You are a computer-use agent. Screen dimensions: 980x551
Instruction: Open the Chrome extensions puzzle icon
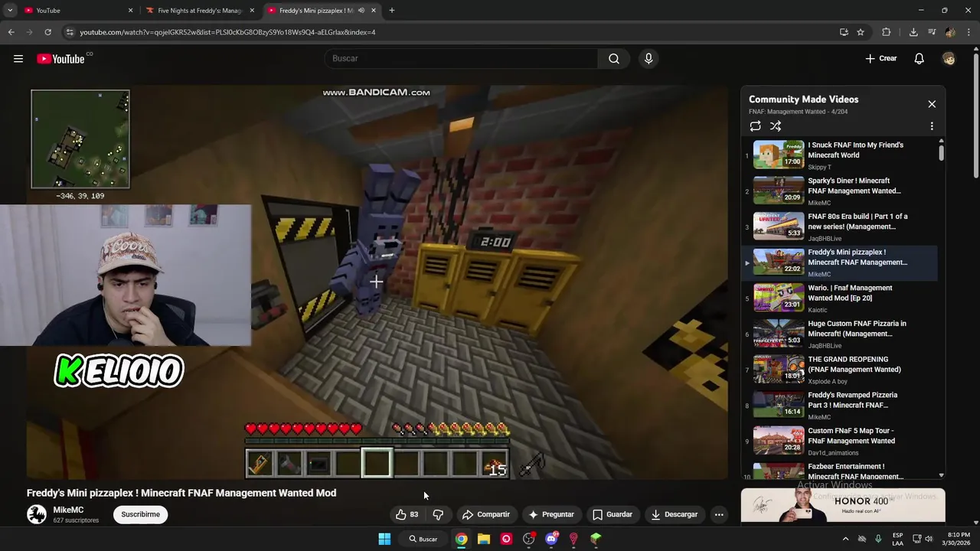887,32
